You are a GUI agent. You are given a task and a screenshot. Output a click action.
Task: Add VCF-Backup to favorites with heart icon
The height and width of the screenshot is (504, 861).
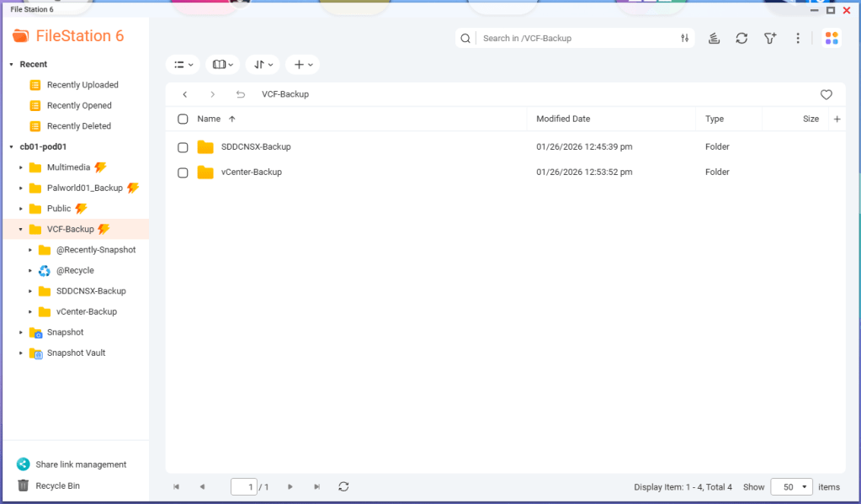[x=826, y=94]
